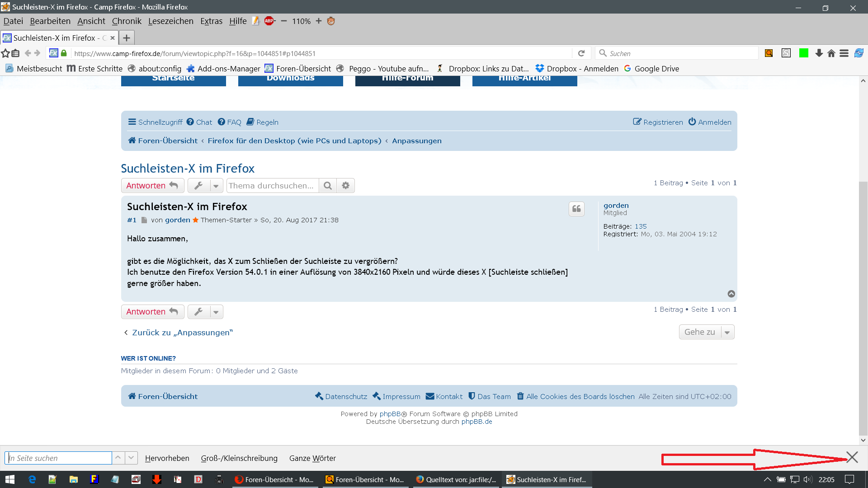This screenshot has width=868, height=488.
Task: Click the green color square toolbar button
Action: [803, 53]
